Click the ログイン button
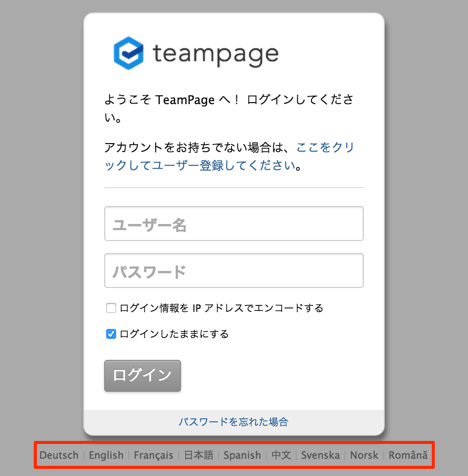 pyautogui.click(x=142, y=376)
